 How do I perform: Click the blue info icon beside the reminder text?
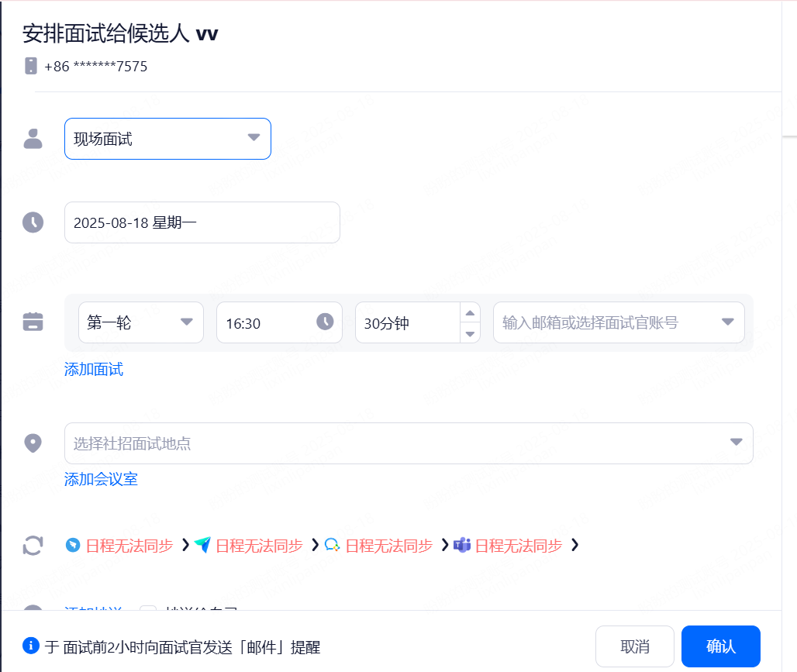click(x=31, y=646)
